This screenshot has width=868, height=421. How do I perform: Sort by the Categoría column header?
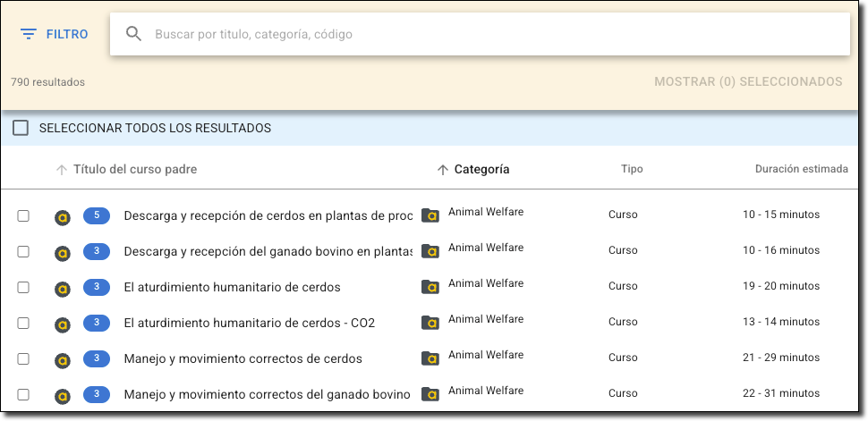481,169
